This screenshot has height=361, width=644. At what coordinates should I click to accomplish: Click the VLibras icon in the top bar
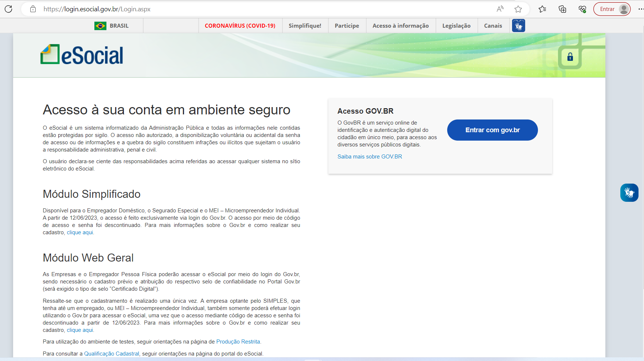[518, 25]
